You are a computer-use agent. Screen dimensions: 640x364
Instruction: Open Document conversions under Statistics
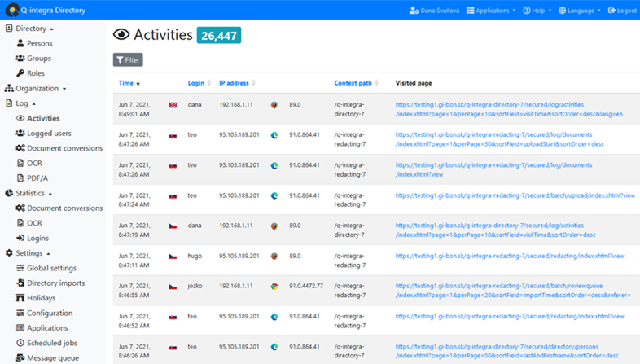(x=64, y=208)
